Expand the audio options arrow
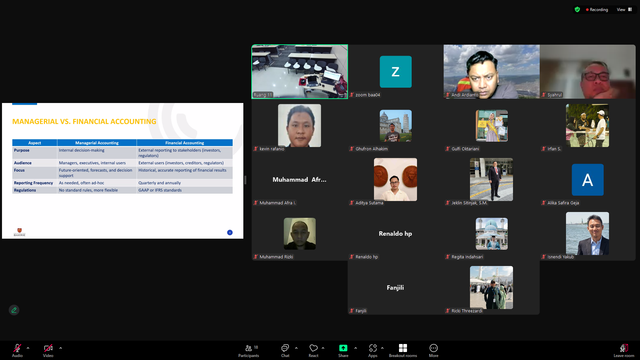This screenshot has height=360, width=640. [x=28, y=348]
